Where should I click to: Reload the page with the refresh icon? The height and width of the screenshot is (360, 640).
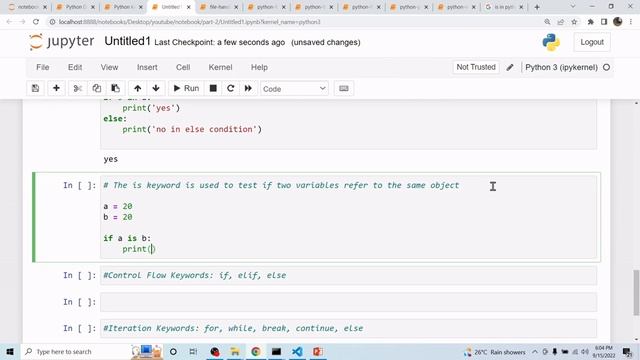[x=36, y=22]
